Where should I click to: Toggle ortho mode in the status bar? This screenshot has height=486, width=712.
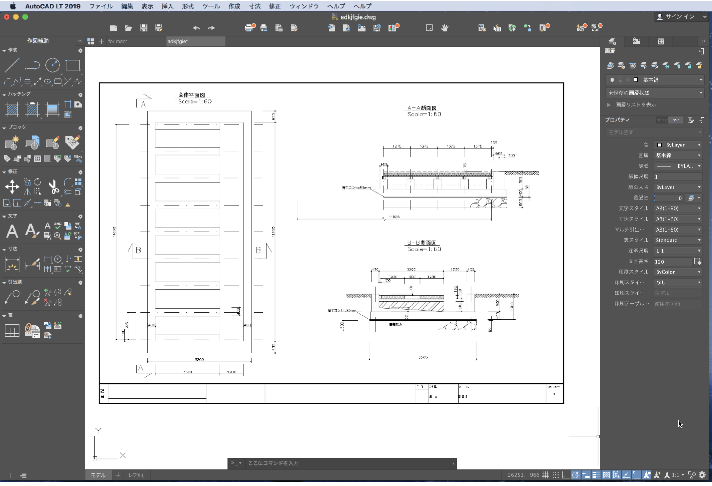coord(565,475)
